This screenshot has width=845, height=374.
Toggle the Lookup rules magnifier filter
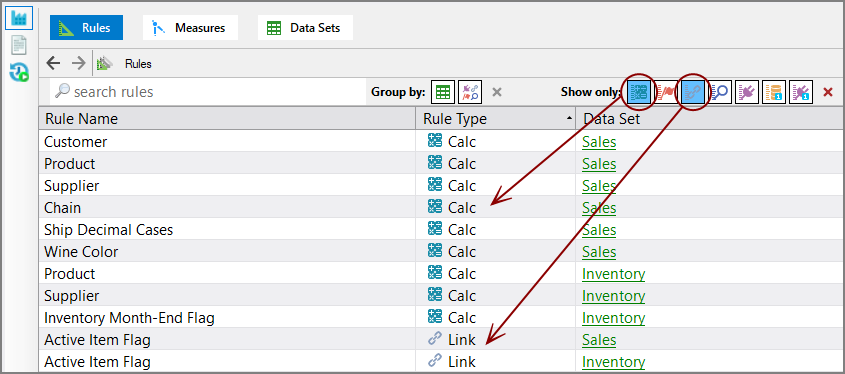click(x=720, y=92)
